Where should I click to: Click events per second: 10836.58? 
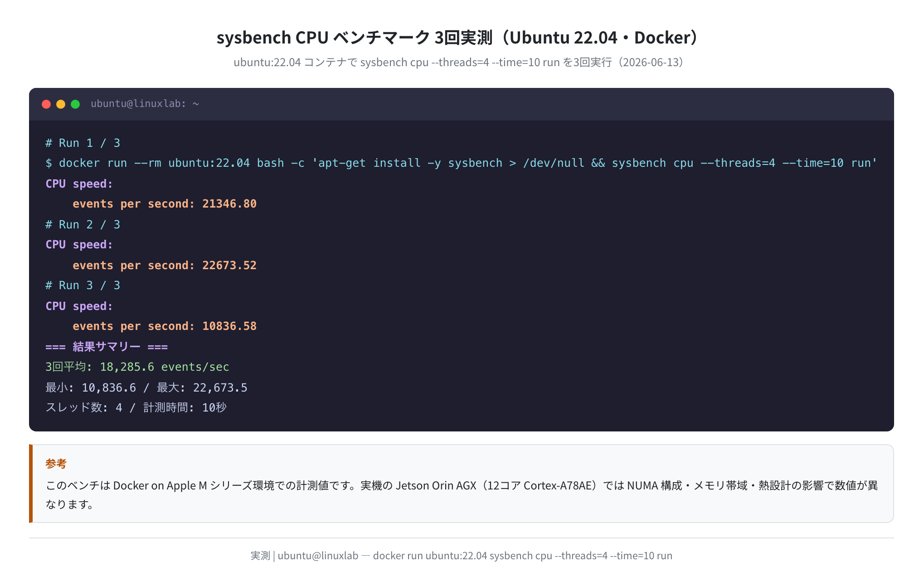[165, 326]
